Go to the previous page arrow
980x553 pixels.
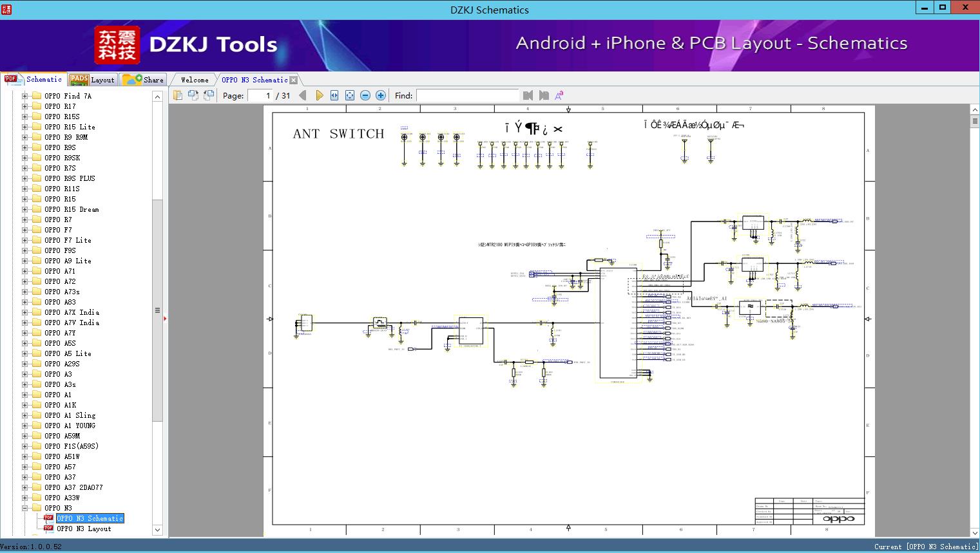(x=303, y=95)
